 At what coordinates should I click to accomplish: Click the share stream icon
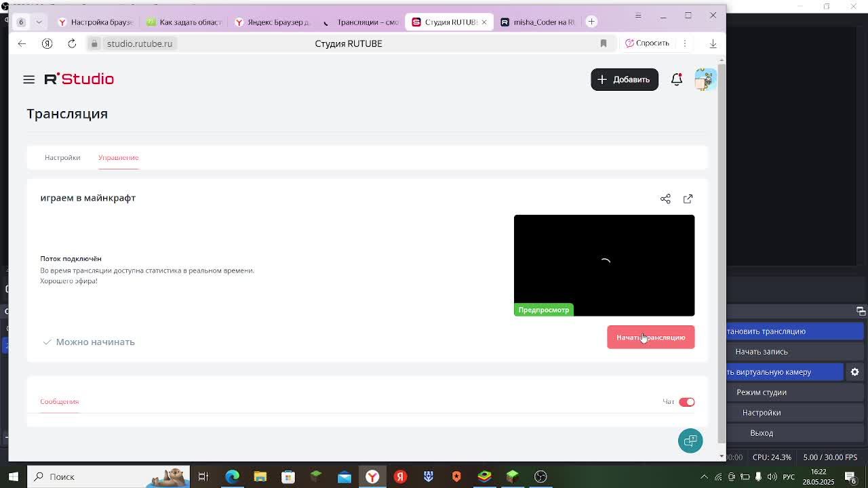pyautogui.click(x=665, y=199)
